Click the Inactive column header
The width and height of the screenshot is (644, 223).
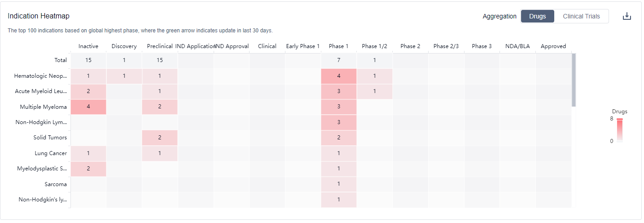pyautogui.click(x=88, y=46)
